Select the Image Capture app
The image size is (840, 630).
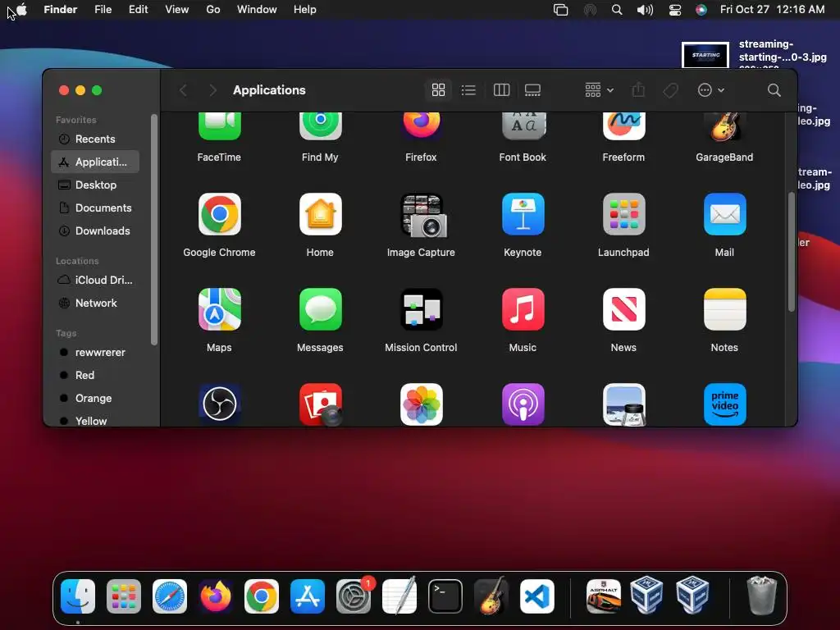coord(422,216)
